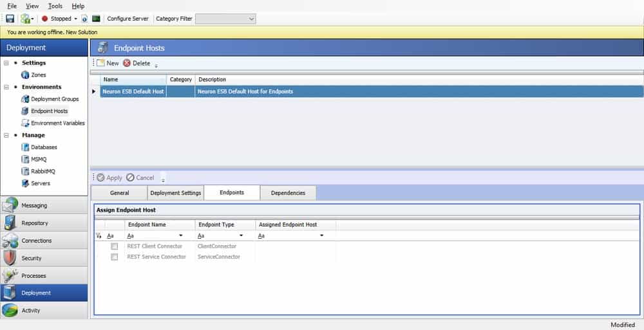Viewport: 644px width, 330px height.
Task: Click the filter funnel icon in grid
Action: tap(98, 236)
